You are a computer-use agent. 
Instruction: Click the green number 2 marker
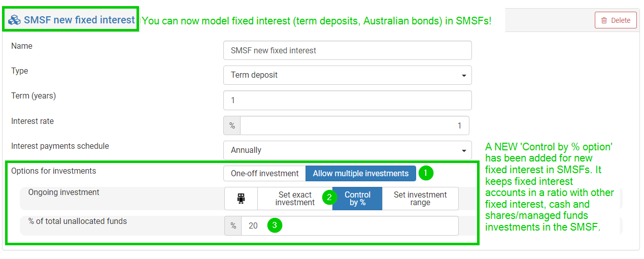click(329, 197)
